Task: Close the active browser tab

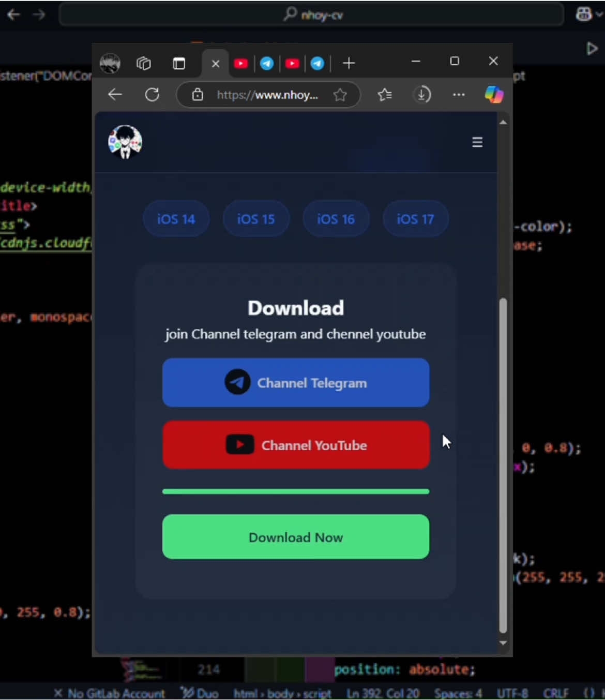Action: pos(216,64)
